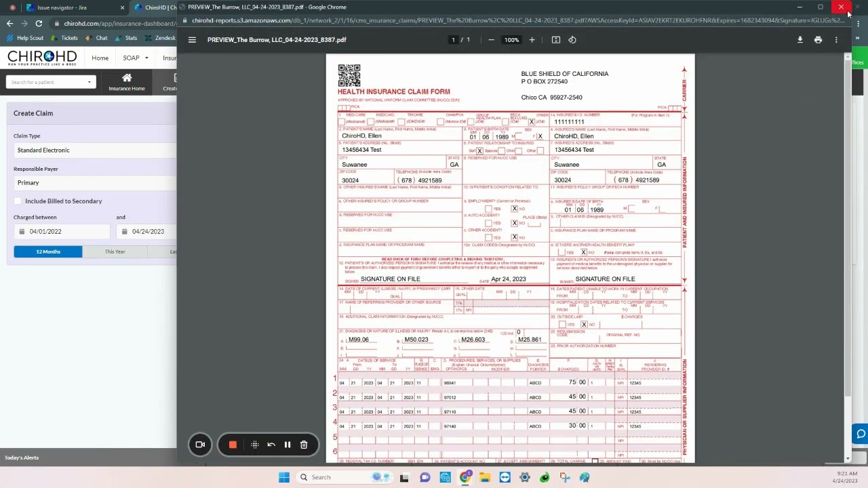Open PDF viewer more actions menu
Image resolution: width=868 pixels, height=488 pixels.
pyautogui.click(x=836, y=40)
